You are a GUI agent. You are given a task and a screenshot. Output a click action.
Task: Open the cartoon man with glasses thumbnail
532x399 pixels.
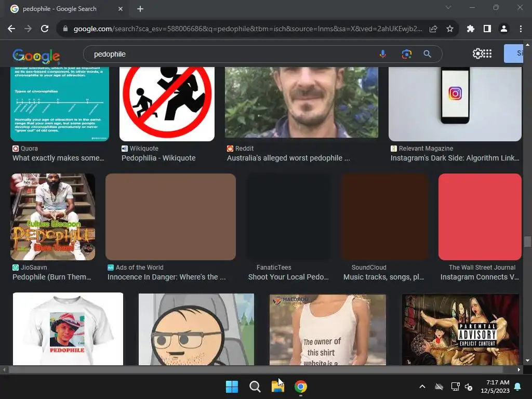click(196, 329)
